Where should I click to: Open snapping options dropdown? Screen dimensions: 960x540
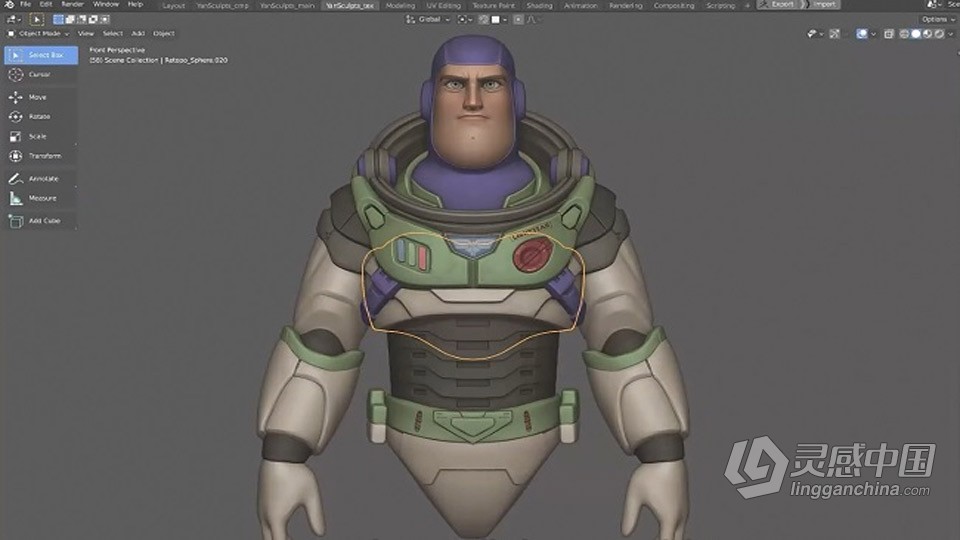(499, 20)
